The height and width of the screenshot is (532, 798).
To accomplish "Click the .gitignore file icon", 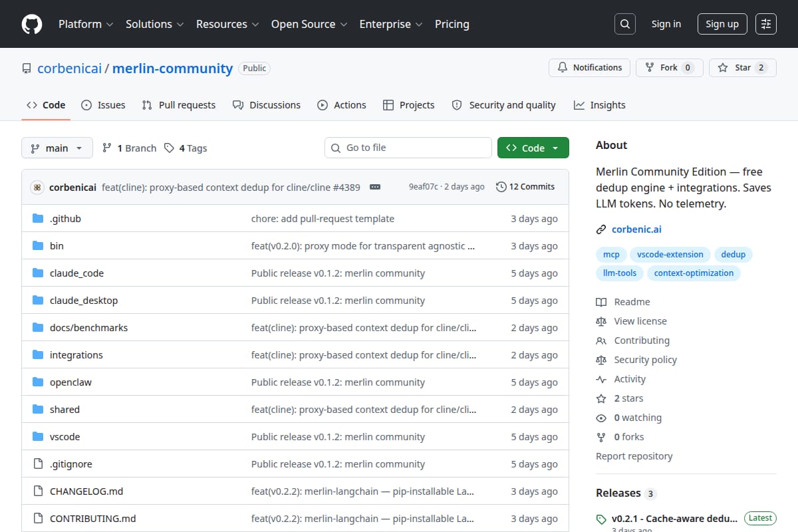I will click(38, 464).
